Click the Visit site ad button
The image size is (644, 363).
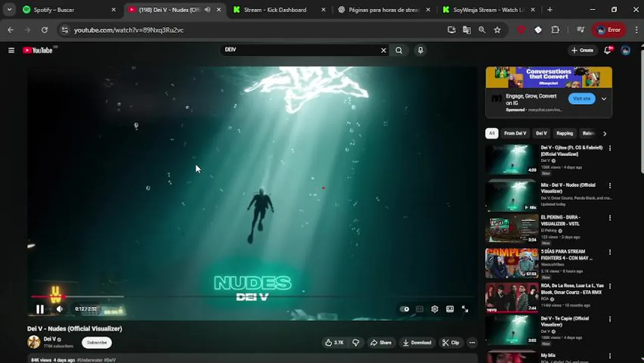582,98
